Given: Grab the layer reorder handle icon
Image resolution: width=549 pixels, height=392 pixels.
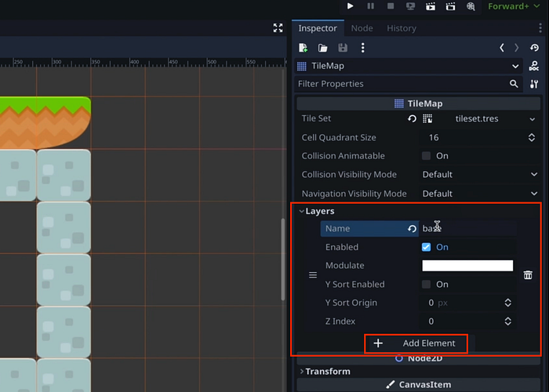Looking at the screenshot, I should 313,275.
